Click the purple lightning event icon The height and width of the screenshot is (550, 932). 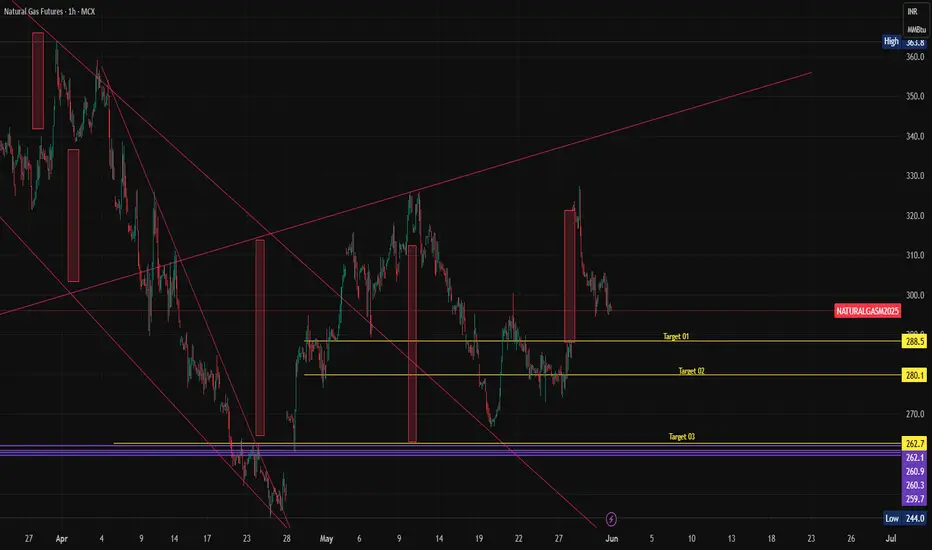(x=611, y=519)
